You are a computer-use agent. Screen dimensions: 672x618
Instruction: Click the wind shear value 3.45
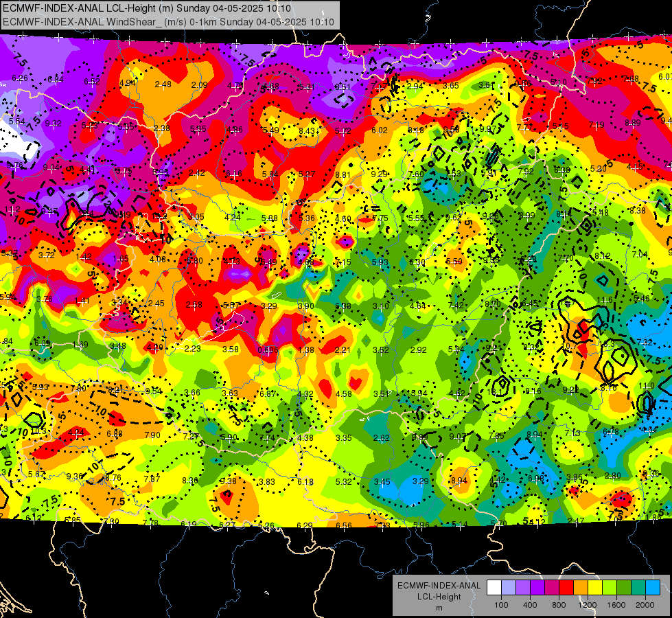coord(382,481)
